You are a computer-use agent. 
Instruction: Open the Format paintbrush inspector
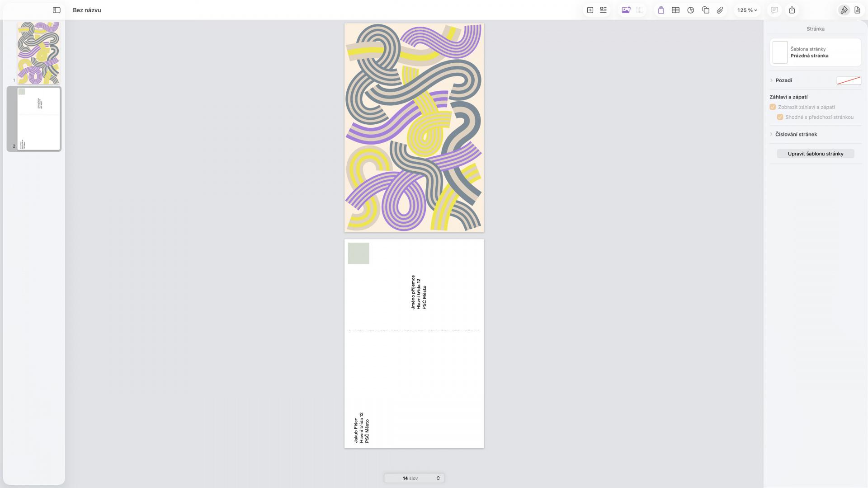[844, 10]
